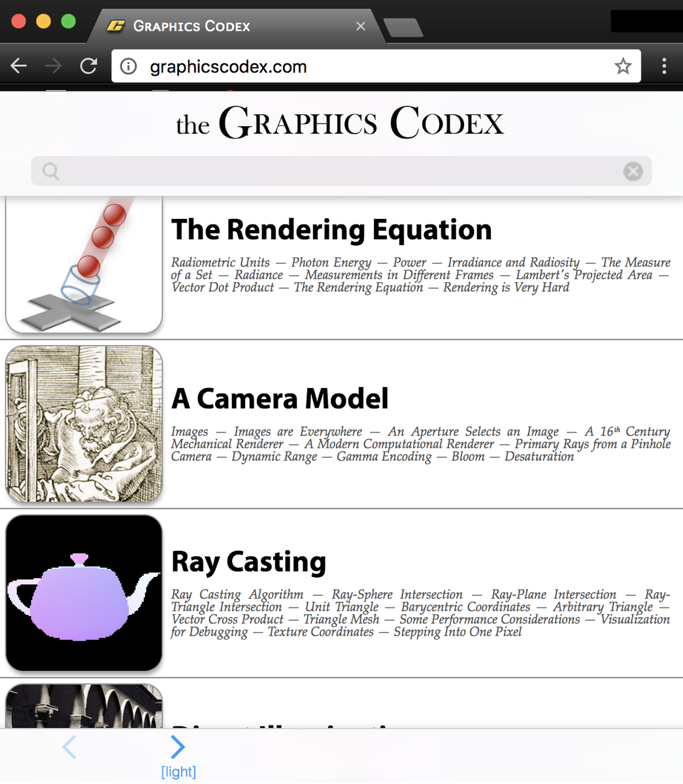Open Chrome's three-dot menu
Viewport: 683px width, 784px height.
point(664,66)
